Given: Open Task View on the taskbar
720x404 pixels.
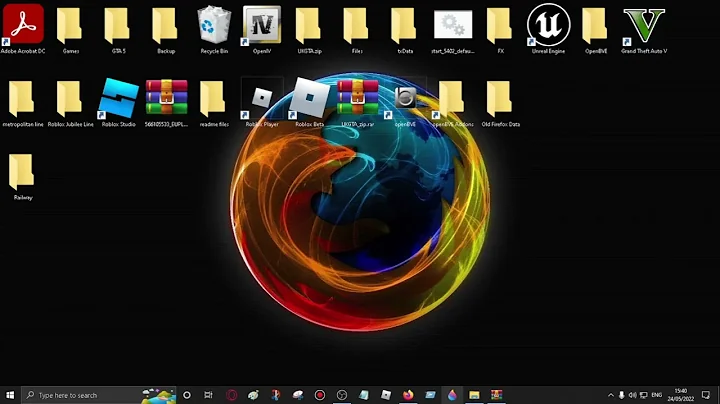Looking at the screenshot, I should (x=208, y=395).
